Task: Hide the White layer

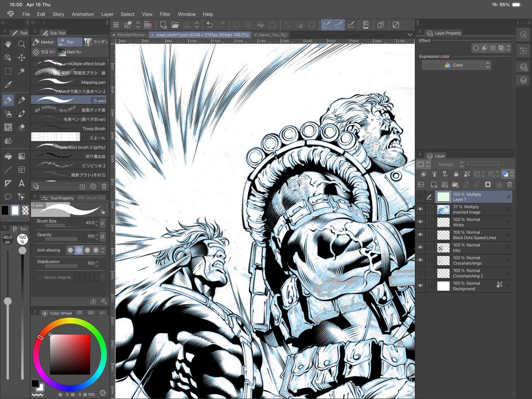Action: [420, 222]
